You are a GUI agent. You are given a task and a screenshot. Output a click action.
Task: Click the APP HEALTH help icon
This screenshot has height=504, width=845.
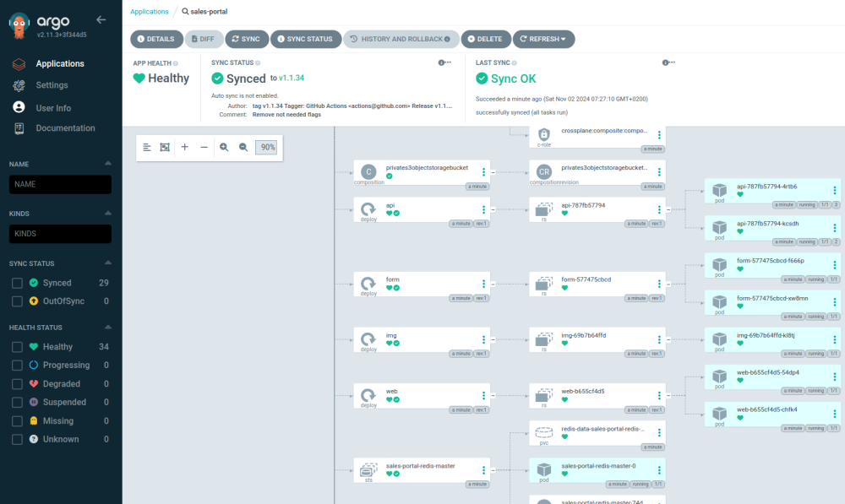click(176, 63)
